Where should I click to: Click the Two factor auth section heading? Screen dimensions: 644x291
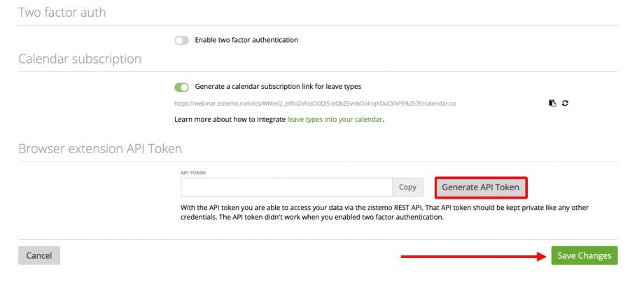(62, 13)
